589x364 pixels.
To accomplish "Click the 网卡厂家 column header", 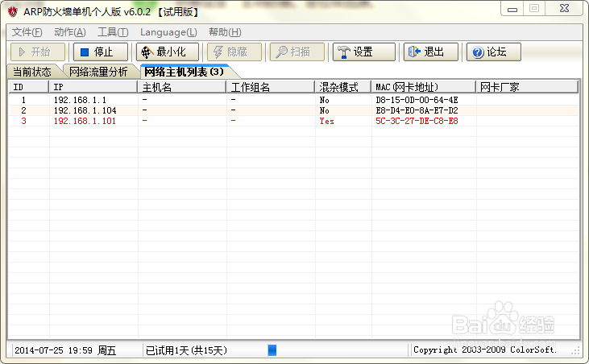I will [x=527, y=87].
